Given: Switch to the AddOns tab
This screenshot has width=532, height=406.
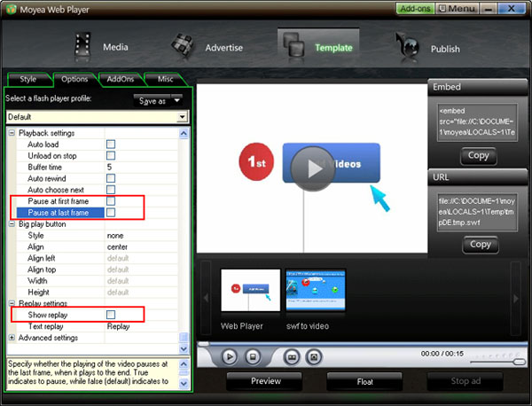Looking at the screenshot, I should 120,79.
